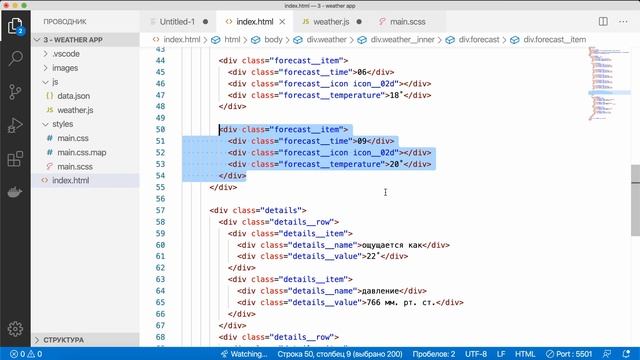Open the More Actions ellipsis menu

623,22
